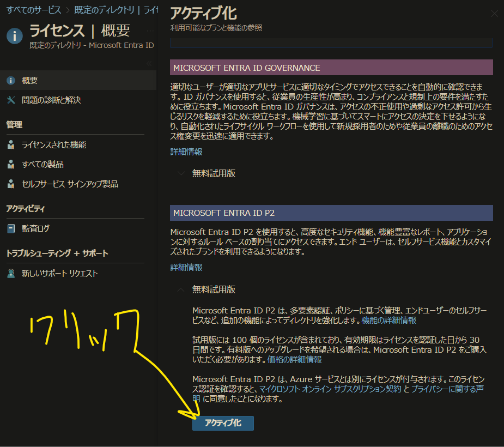This screenshot has height=447, width=504.
Task: Go to すべてのサービス breadcrumb
Action: click(34, 10)
